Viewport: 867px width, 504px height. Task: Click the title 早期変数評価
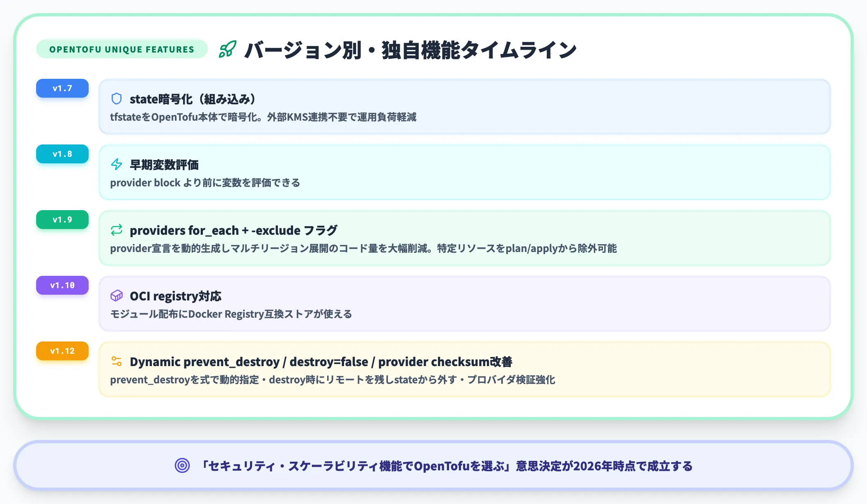pos(164,165)
